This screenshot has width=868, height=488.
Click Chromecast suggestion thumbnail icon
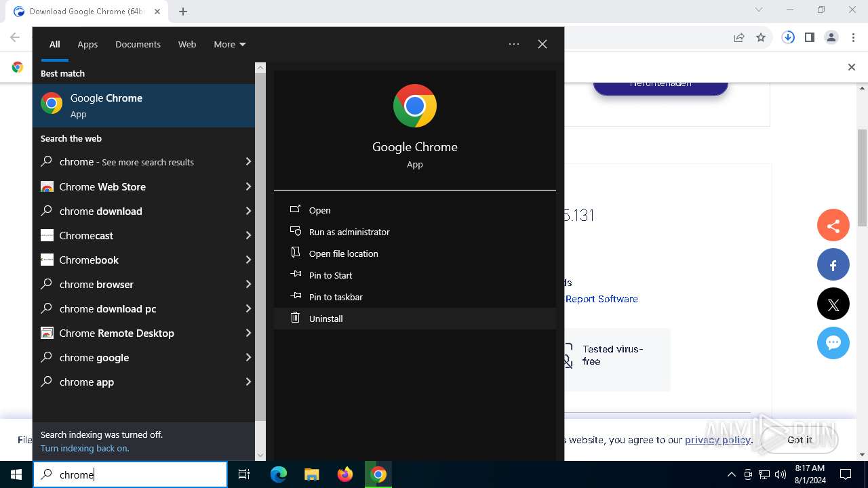[x=47, y=235]
